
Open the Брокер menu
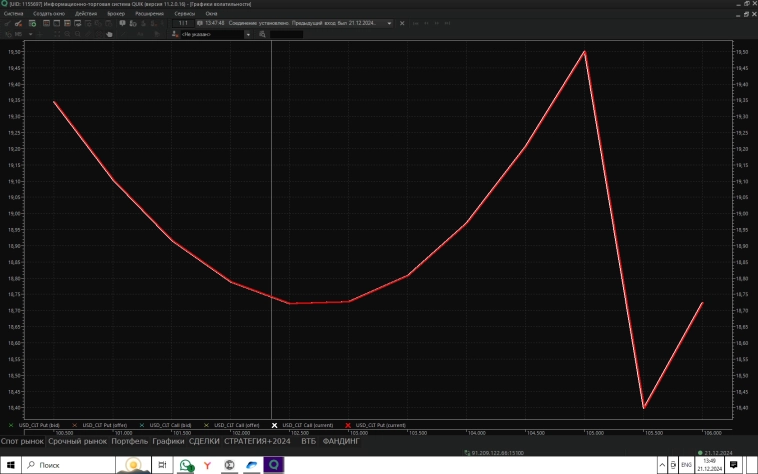click(x=116, y=14)
